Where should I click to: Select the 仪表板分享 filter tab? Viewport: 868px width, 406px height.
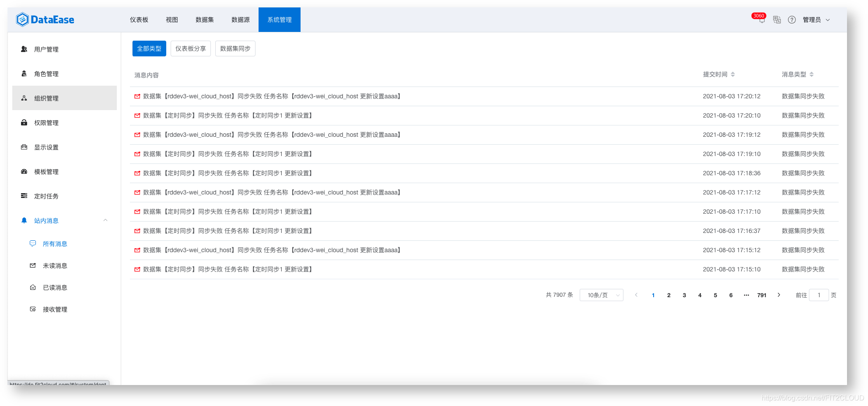[191, 49]
